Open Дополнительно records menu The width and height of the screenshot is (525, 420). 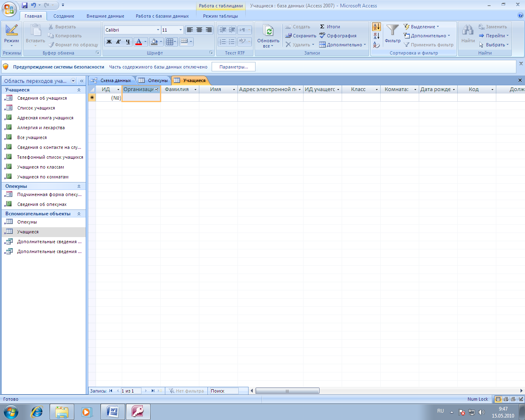pos(342,45)
